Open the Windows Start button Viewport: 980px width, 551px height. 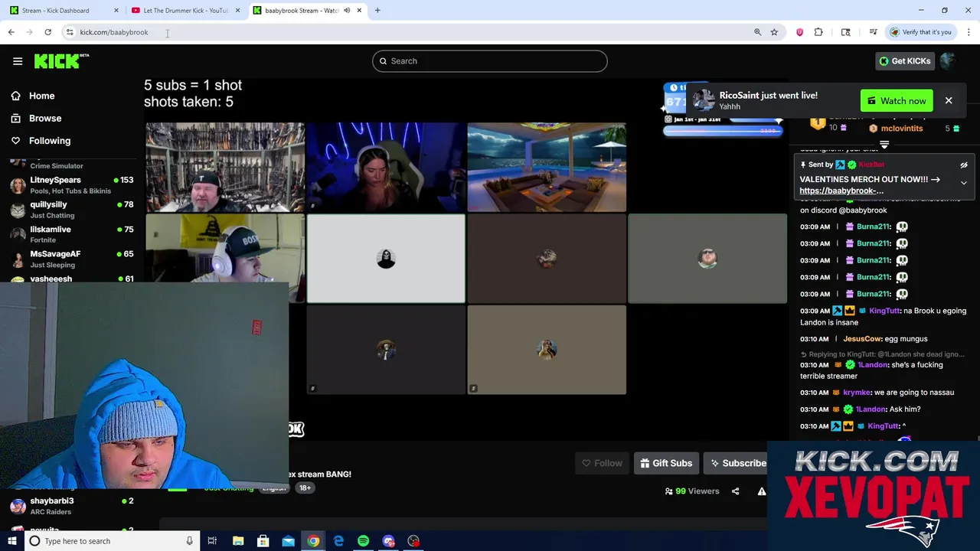11,541
